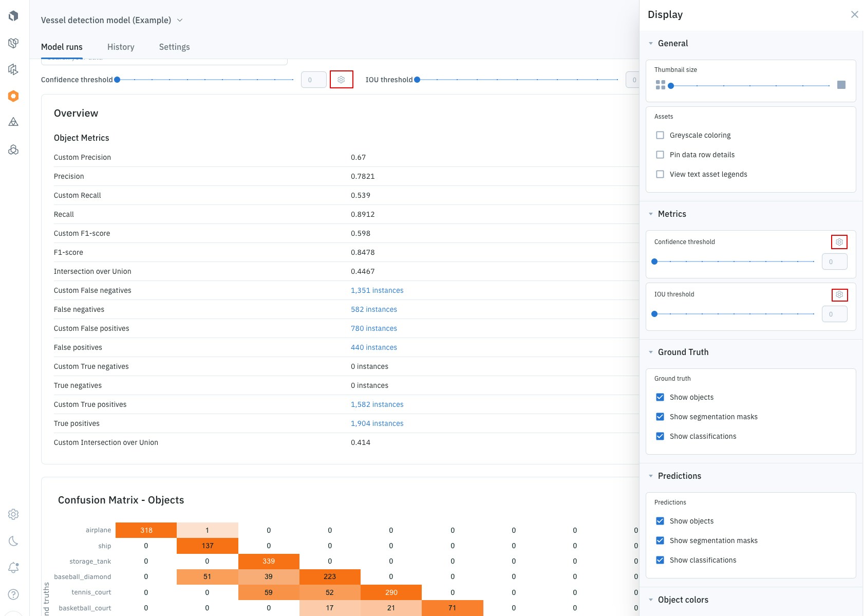The width and height of the screenshot is (864, 616).
Task: Click Display panel IOU threshold slider
Action: (x=654, y=314)
